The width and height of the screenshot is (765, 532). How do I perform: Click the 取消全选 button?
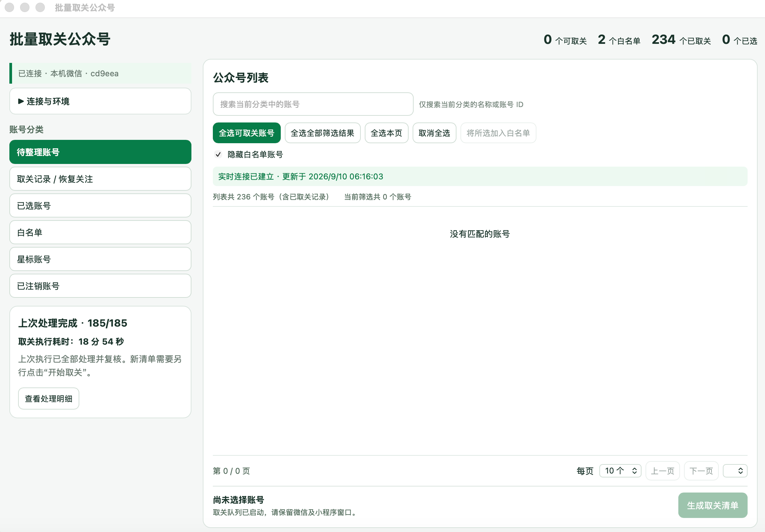click(434, 133)
